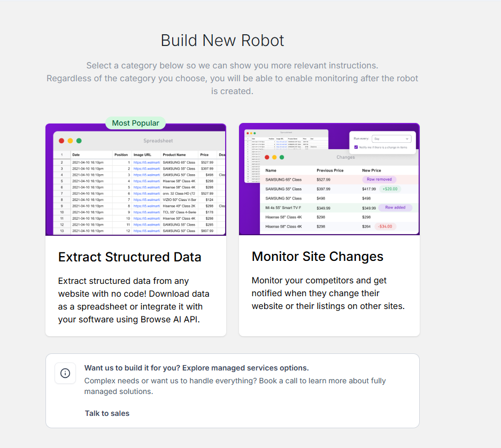Click the green dot in the Changes preview
Image resolution: width=501 pixels, height=448 pixels.
(281, 157)
